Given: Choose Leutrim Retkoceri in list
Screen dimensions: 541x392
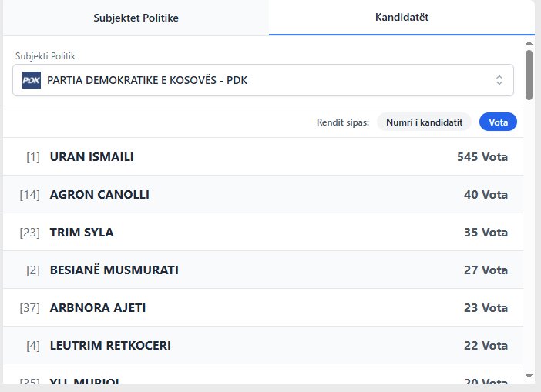Looking at the screenshot, I should [262, 346].
